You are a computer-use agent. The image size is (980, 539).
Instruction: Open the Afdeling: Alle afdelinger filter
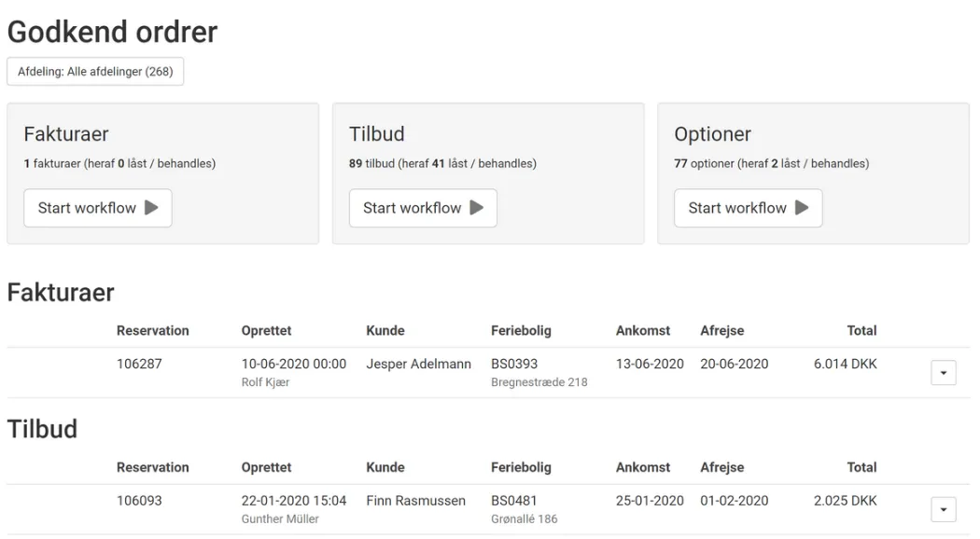click(94, 71)
